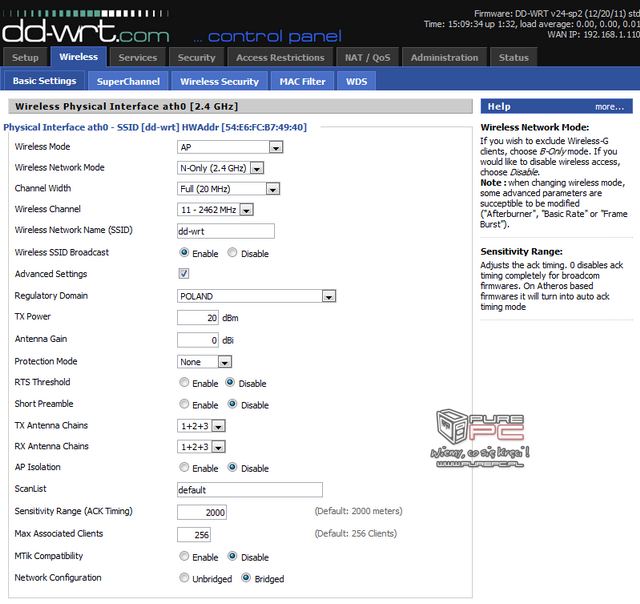
Task: Open the Wireless Security sub-tab
Action: [x=219, y=81]
